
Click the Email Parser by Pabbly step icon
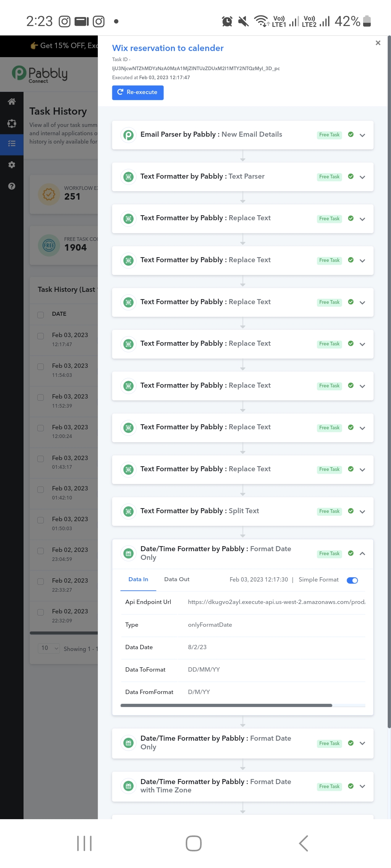(128, 135)
